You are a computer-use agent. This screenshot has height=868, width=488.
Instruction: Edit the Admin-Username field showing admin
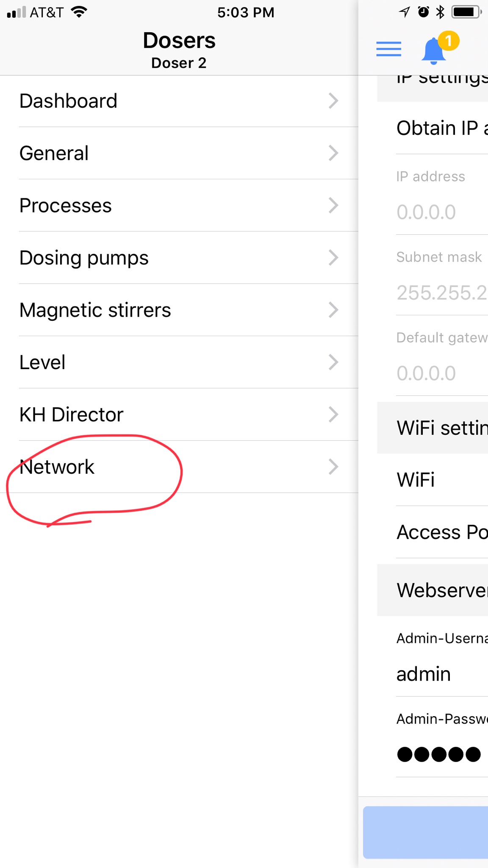point(442,674)
